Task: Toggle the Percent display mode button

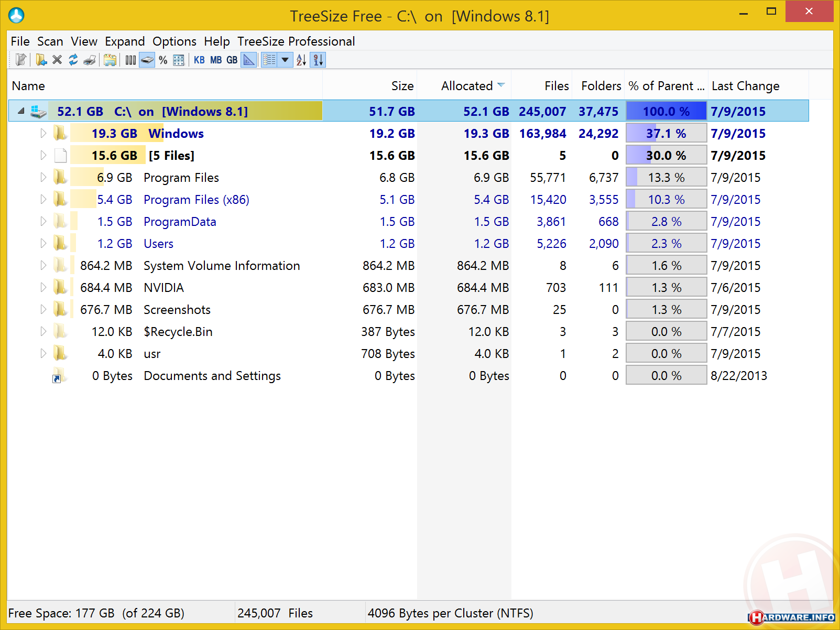Action: click(163, 60)
